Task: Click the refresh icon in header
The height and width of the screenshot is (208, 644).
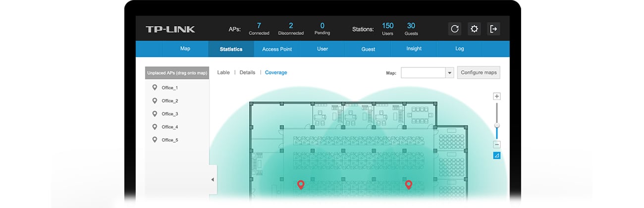Action: click(454, 29)
